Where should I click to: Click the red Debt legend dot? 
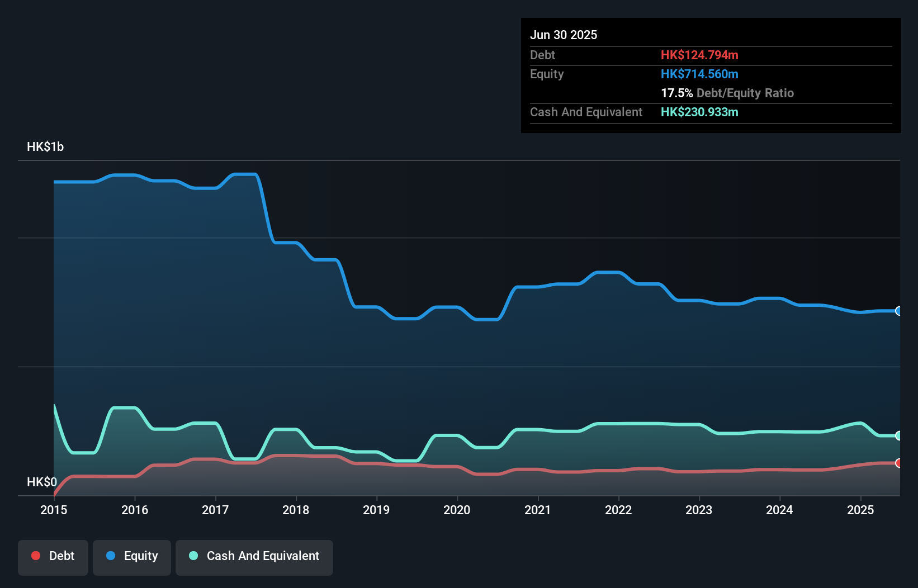coord(35,556)
